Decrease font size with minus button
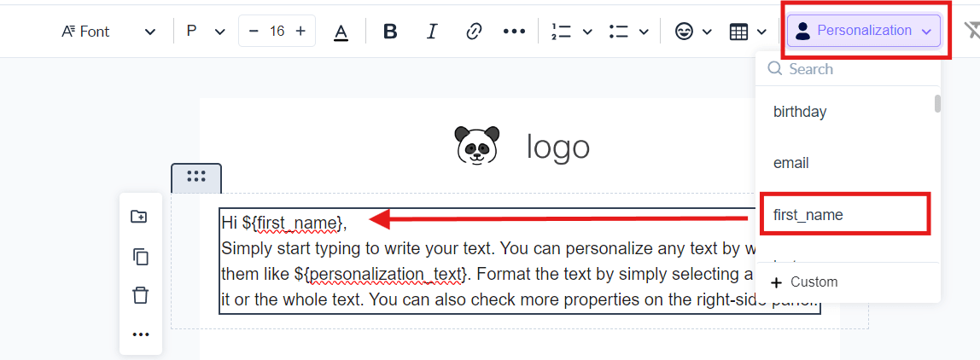 pyautogui.click(x=254, y=32)
